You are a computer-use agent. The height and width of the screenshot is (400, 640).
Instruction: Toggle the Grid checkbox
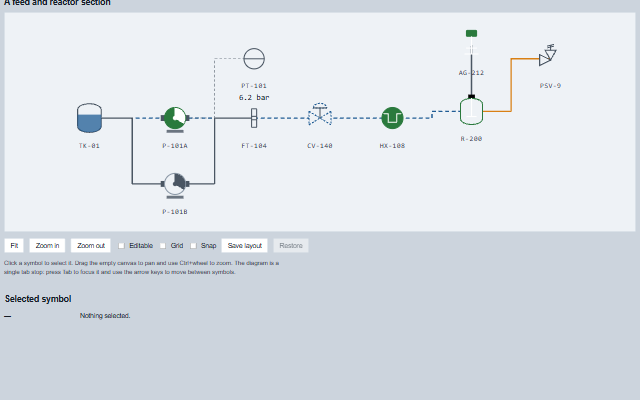point(163,246)
